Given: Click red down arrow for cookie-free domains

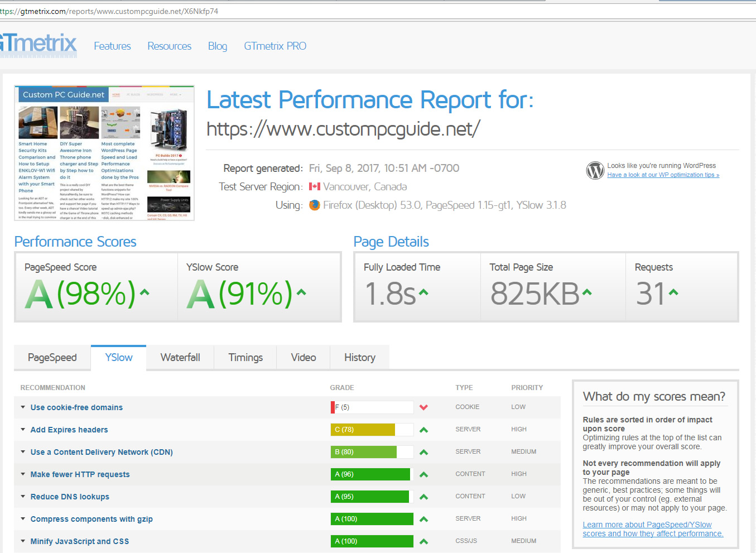Looking at the screenshot, I should tap(423, 407).
